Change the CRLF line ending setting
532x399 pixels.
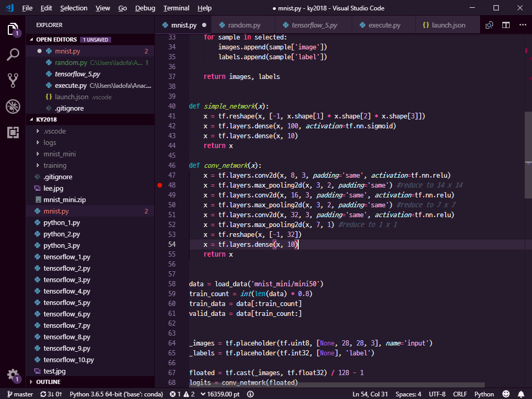pyautogui.click(x=460, y=394)
